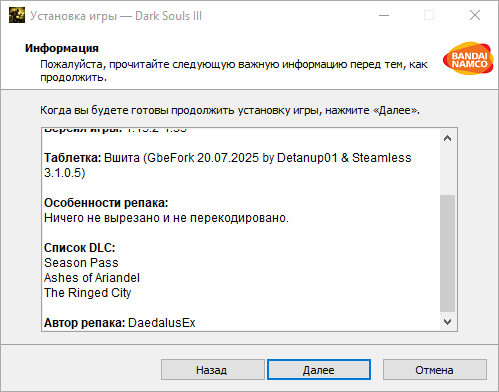The image size is (499, 392).
Task: Minimize the installer window
Action: point(384,15)
